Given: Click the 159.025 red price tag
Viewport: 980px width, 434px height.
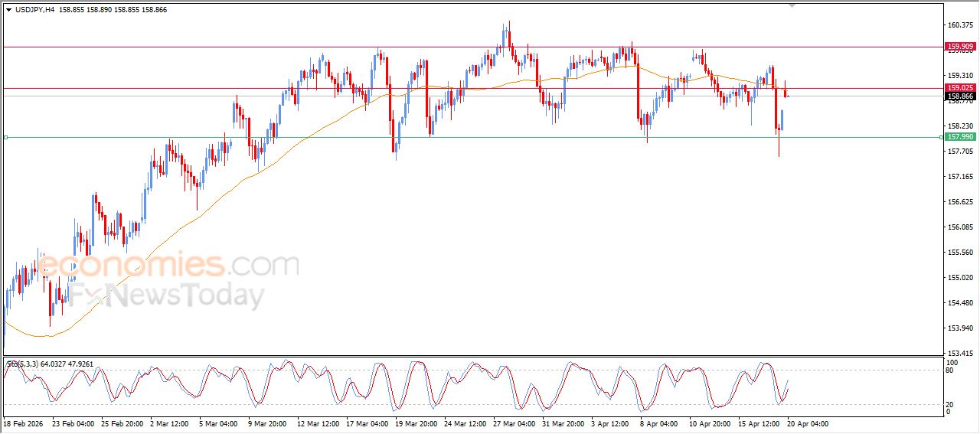Looking at the screenshot, I should click(960, 88).
